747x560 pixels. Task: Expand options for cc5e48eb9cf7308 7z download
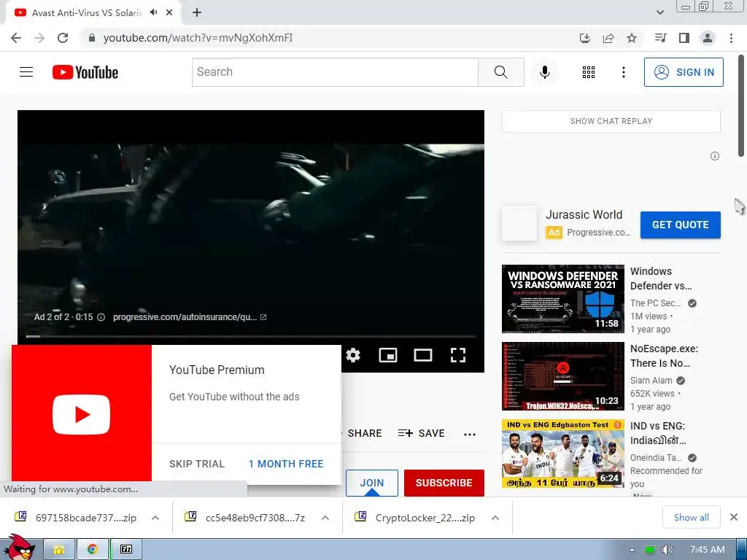tap(325, 518)
